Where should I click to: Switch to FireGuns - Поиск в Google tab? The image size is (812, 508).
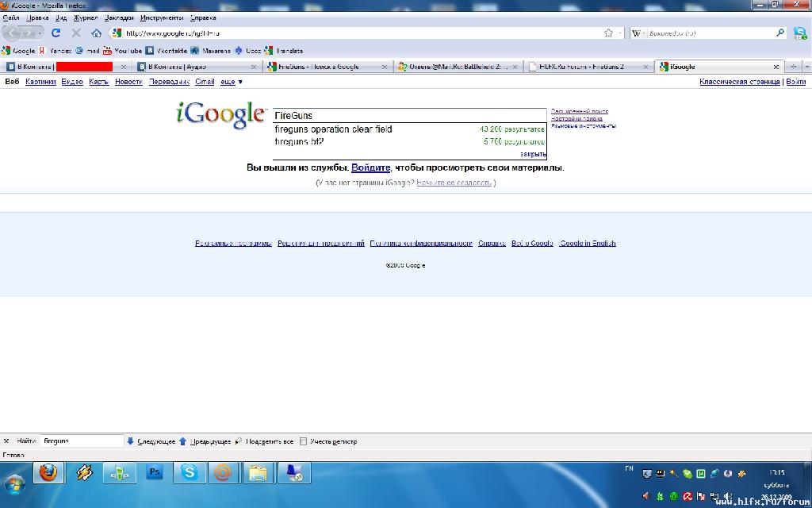tap(326, 67)
